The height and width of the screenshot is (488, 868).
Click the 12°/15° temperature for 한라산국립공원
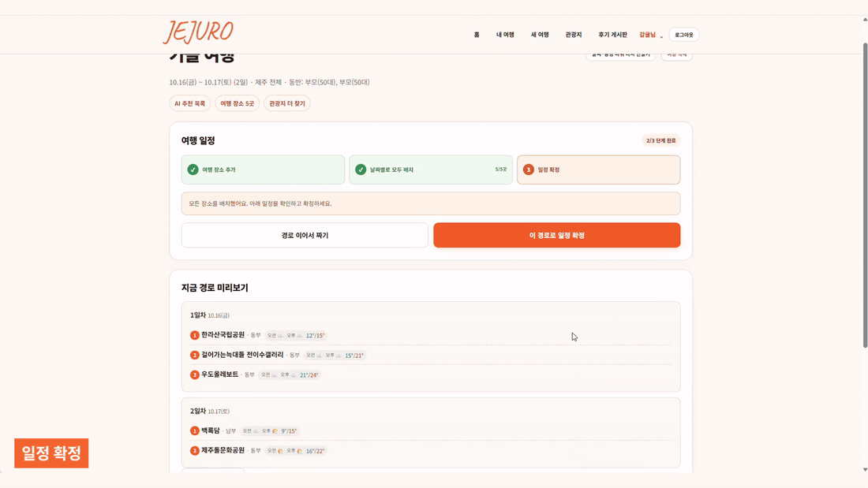point(315,336)
